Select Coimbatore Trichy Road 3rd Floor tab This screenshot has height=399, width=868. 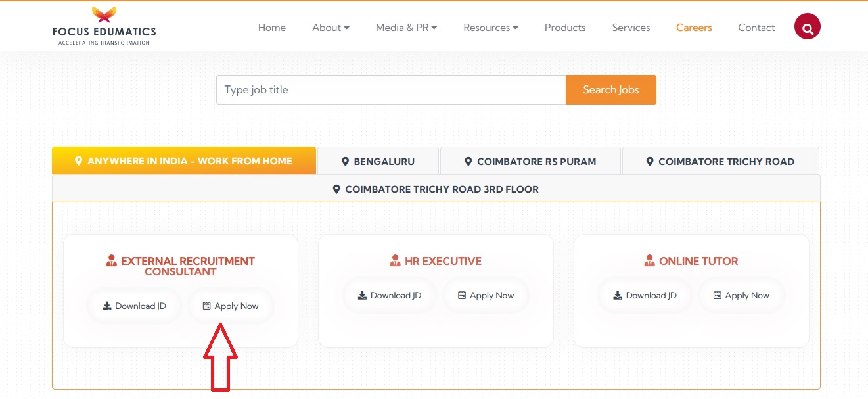tap(436, 189)
